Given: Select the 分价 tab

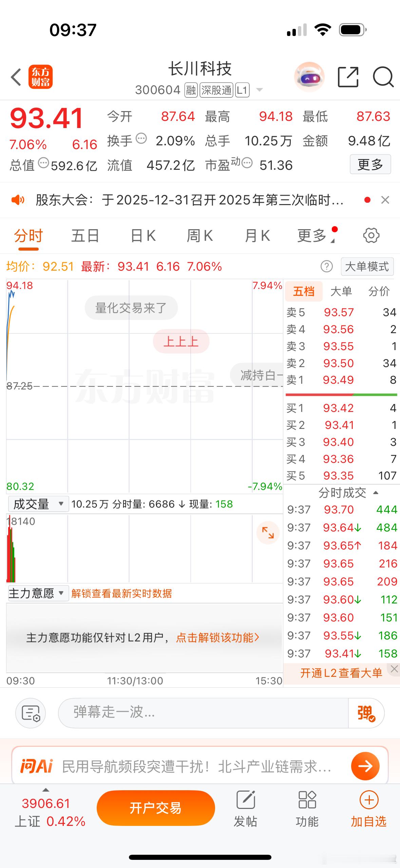Looking at the screenshot, I should (x=379, y=291).
